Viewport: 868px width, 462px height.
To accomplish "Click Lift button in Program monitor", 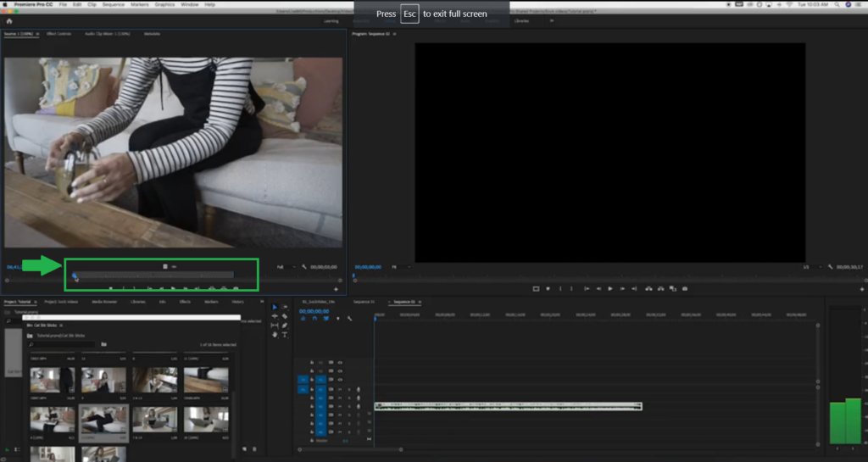I will click(648, 289).
